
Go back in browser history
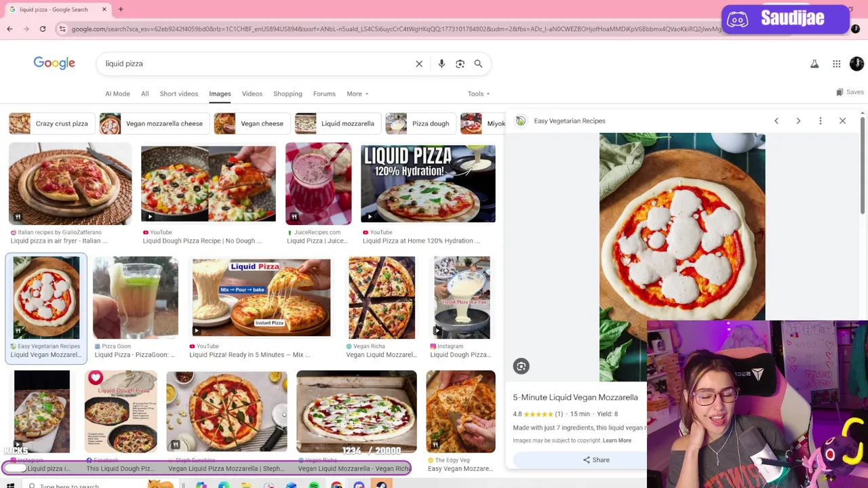tap(9, 29)
